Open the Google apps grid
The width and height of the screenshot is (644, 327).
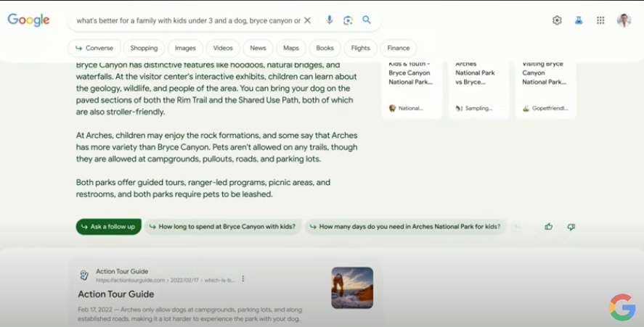[x=600, y=20]
